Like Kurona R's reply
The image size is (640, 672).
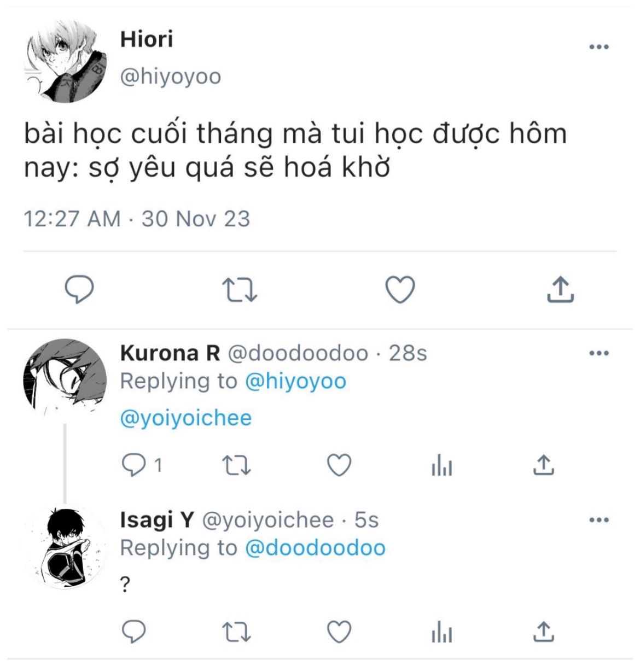[x=339, y=465]
